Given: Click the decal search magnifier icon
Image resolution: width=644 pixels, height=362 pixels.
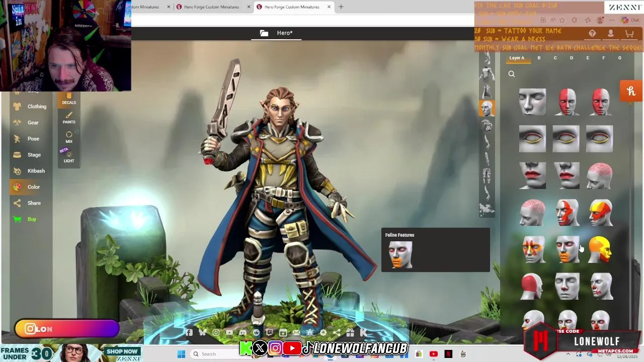Looking at the screenshot, I should coord(511,74).
